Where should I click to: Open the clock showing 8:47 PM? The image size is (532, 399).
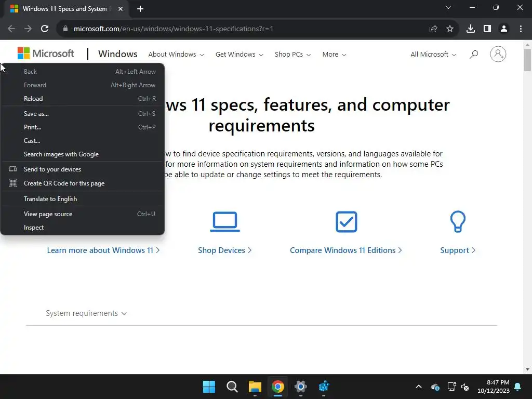tap(494, 387)
